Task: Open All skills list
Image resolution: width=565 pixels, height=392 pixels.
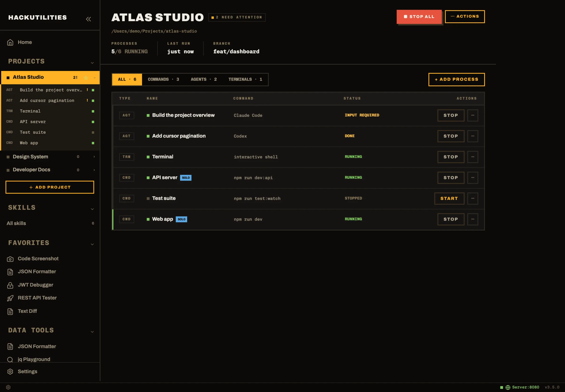Action: click(50, 223)
